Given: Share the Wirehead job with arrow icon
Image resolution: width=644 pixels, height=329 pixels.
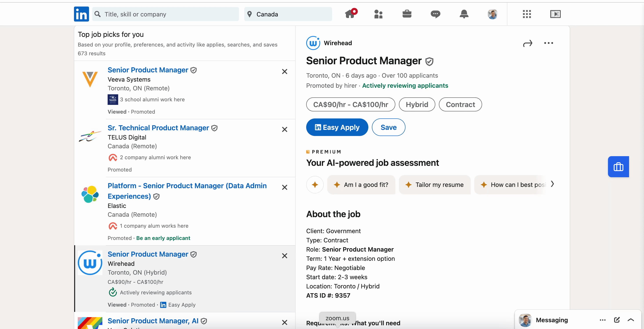Looking at the screenshot, I should pos(528,43).
